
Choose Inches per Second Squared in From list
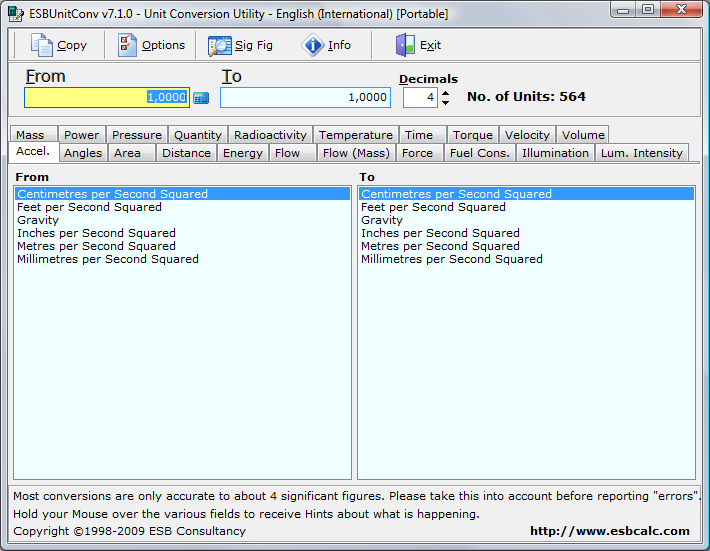coord(182,233)
